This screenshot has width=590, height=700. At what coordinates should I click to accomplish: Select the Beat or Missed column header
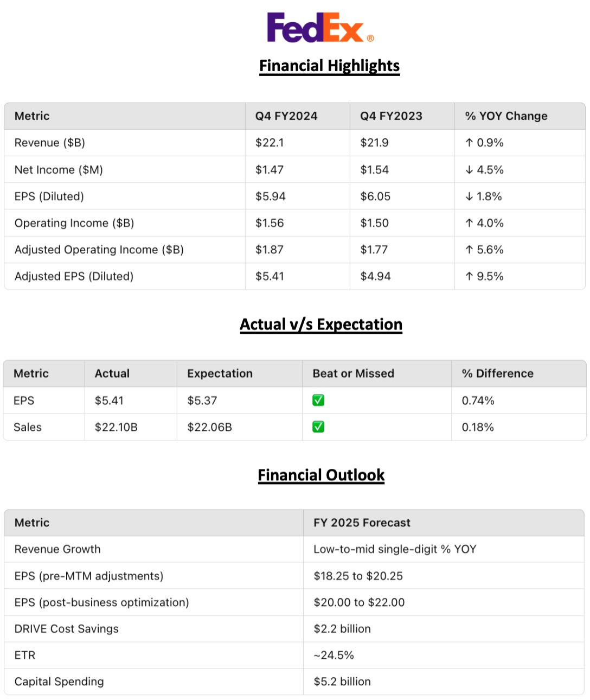click(353, 373)
